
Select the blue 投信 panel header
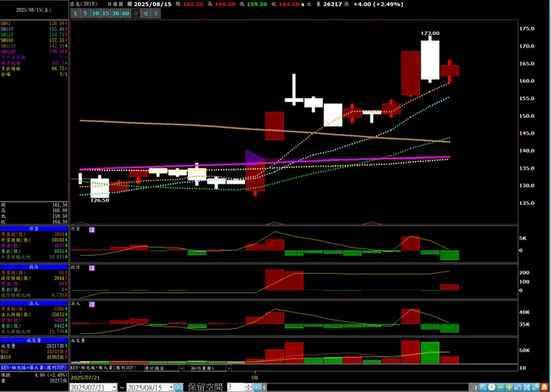[34, 267]
